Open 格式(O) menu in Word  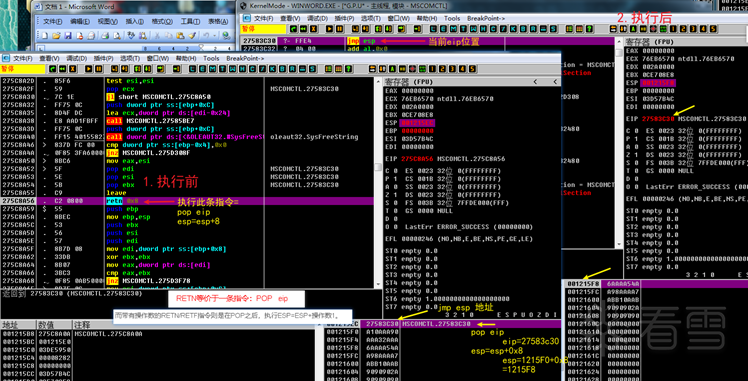pos(161,21)
